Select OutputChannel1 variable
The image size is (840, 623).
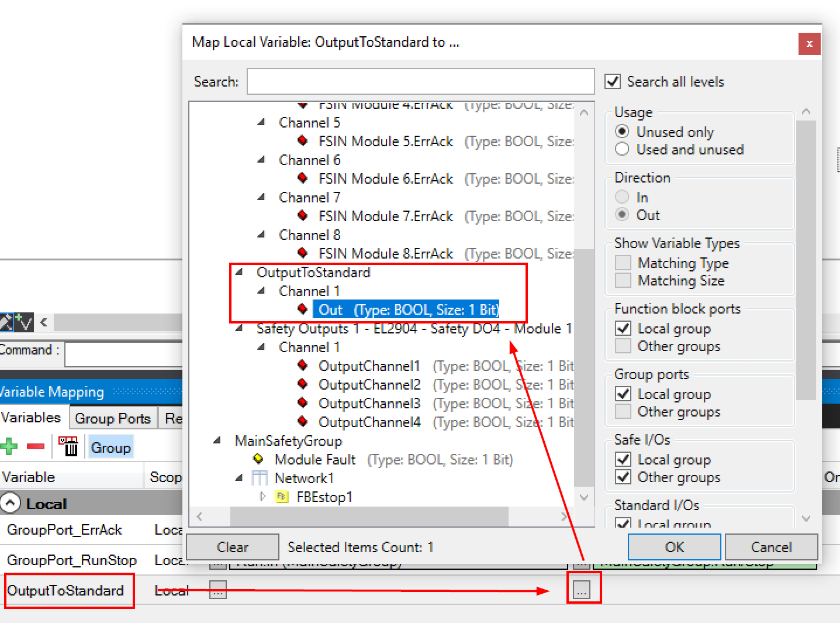[x=369, y=366]
